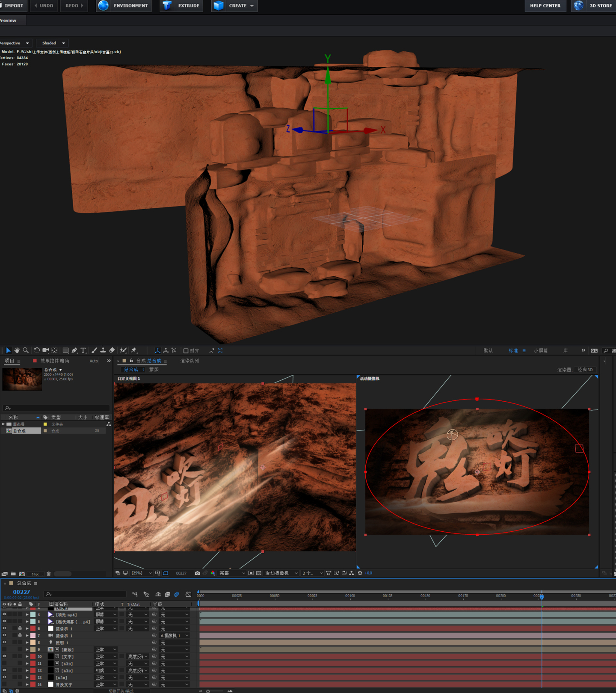
Task: Click the show channel RGB icon
Action: [213, 573]
